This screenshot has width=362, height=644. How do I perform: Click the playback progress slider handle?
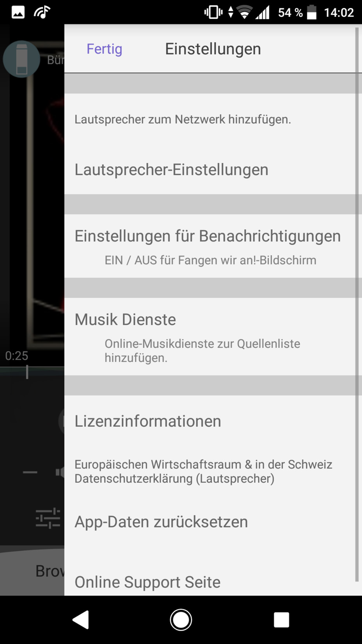tap(27, 372)
